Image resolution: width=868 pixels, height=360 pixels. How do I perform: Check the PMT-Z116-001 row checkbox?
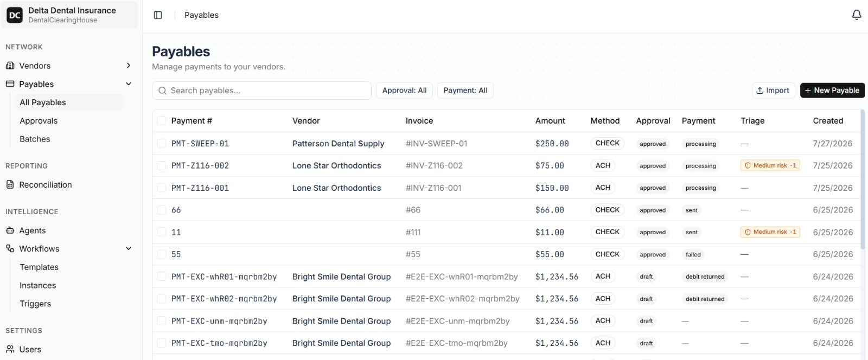(x=161, y=188)
